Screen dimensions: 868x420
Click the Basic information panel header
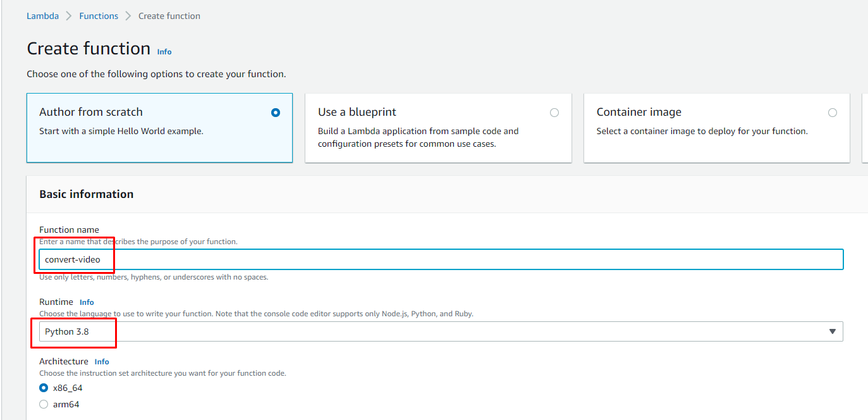tap(87, 194)
